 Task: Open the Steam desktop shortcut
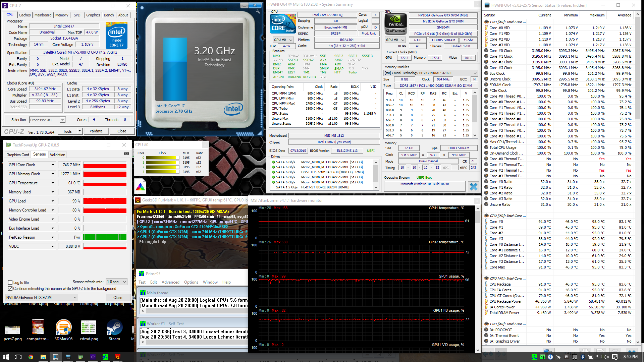(x=114, y=330)
